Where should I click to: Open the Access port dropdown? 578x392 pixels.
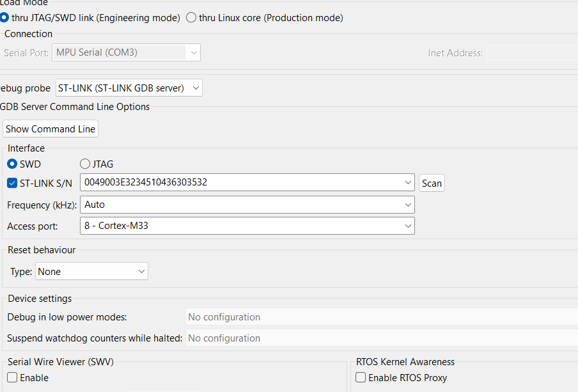pyautogui.click(x=408, y=226)
